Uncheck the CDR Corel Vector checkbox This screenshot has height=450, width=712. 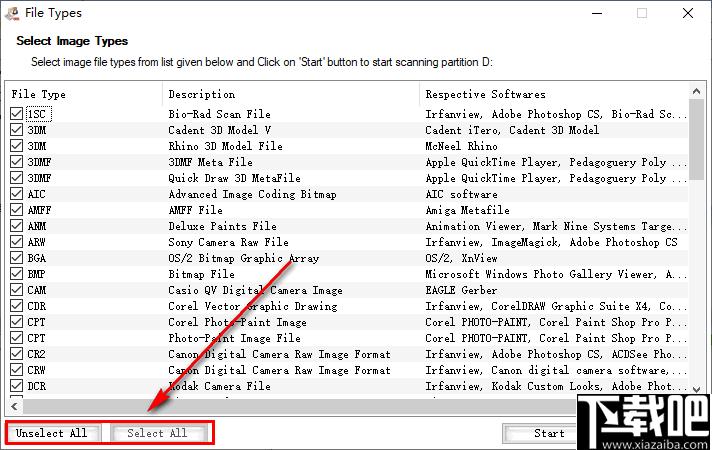coord(16,306)
